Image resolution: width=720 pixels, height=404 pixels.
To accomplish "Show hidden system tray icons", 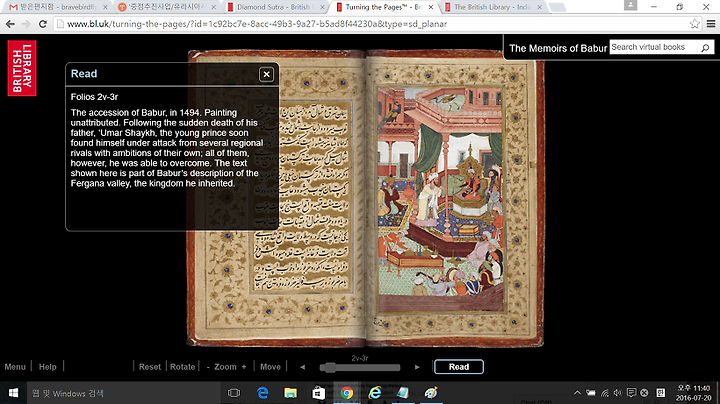I will [577, 393].
